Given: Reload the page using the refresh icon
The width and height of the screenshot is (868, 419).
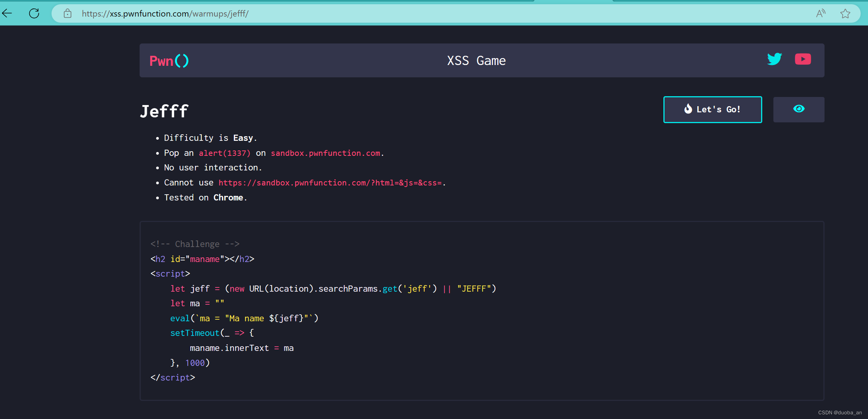Looking at the screenshot, I should 34,13.
